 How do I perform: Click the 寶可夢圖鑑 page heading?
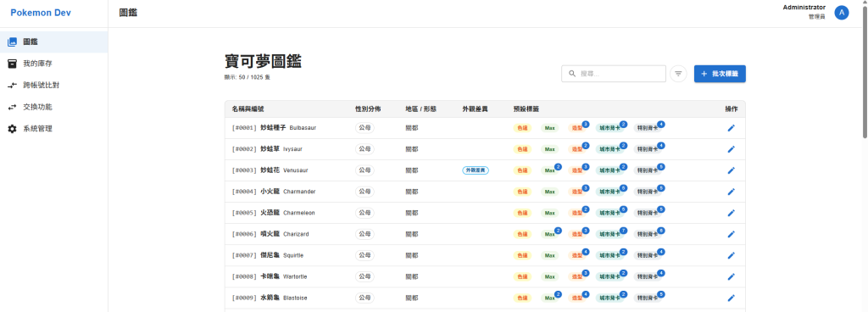point(263,61)
